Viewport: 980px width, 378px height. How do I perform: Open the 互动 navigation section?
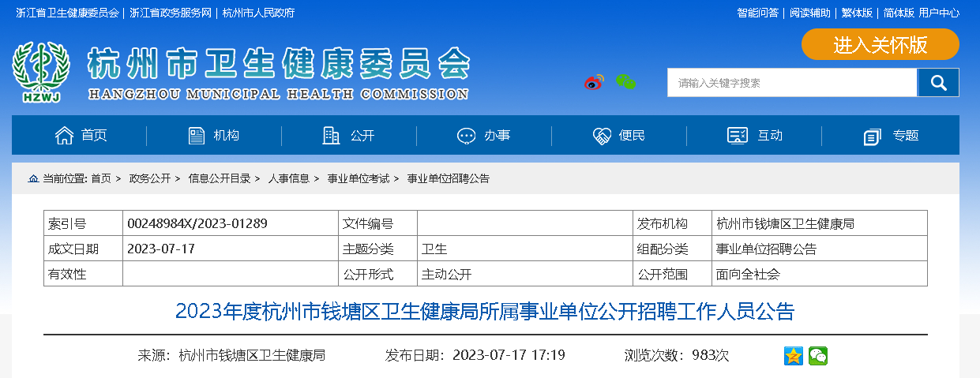(755, 136)
